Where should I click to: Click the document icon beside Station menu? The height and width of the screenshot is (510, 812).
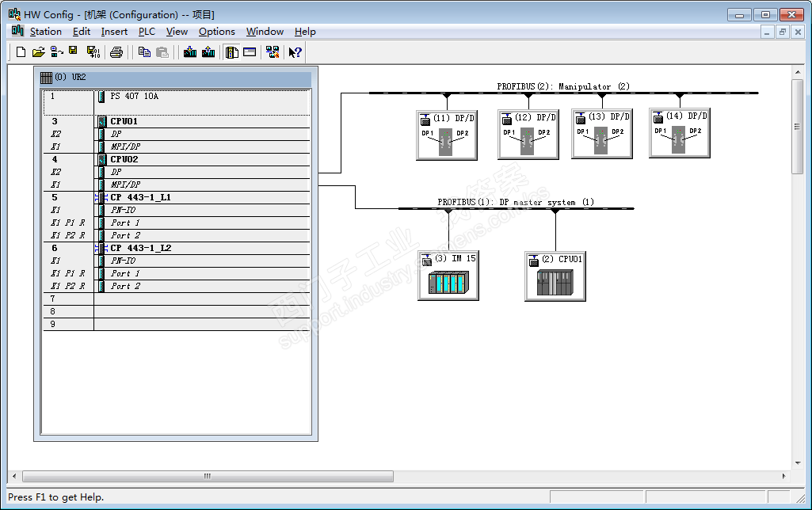[x=17, y=31]
